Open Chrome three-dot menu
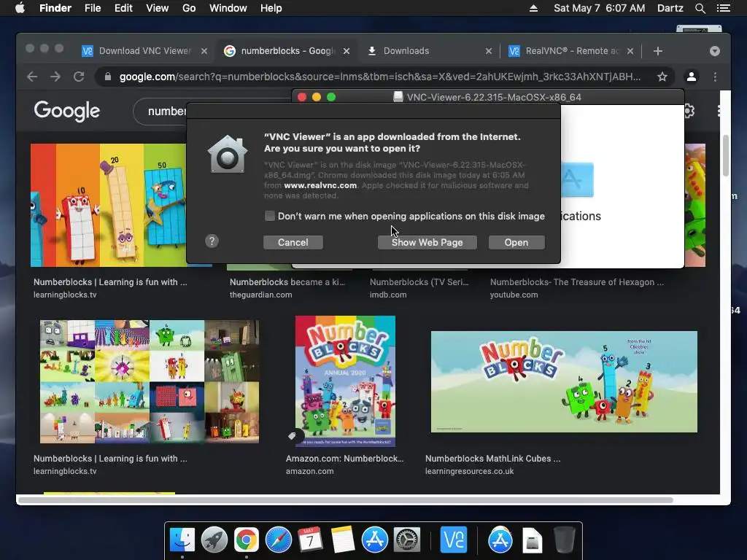The image size is (747, 560). [x=715, y=77]
